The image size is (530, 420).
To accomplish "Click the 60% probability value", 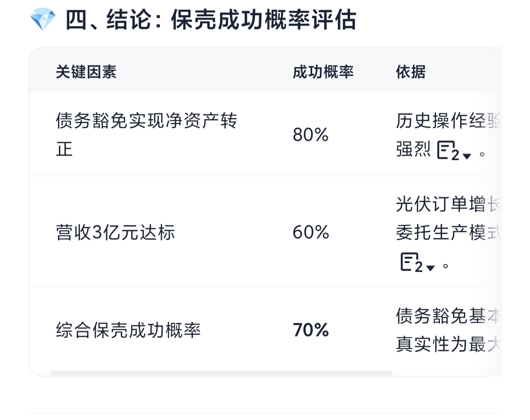I will (311, 232).
